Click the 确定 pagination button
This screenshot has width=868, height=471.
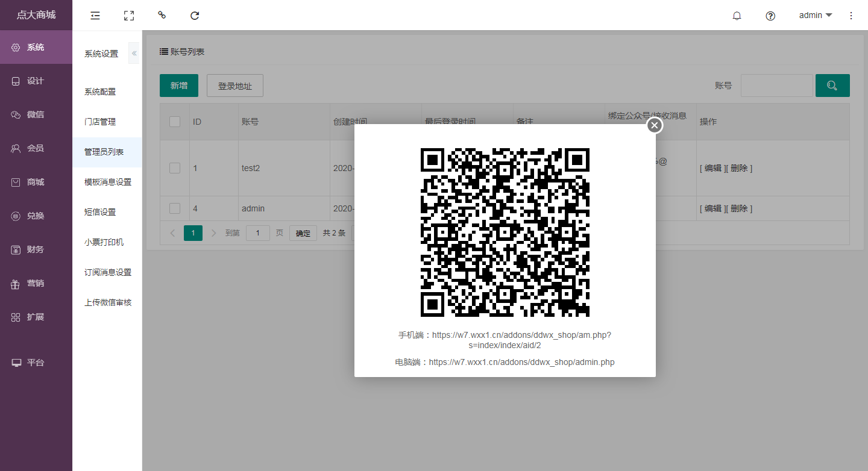[x=303, y=233]
